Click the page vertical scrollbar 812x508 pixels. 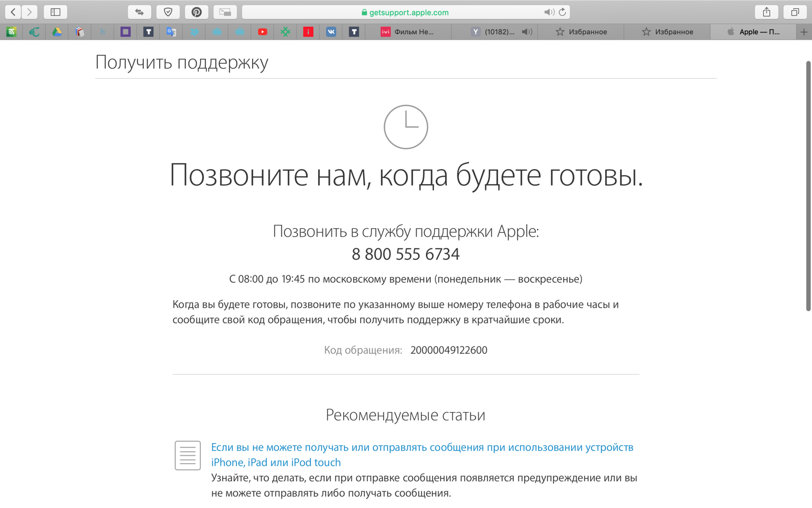pyautogui.click(x=808, y=186)
